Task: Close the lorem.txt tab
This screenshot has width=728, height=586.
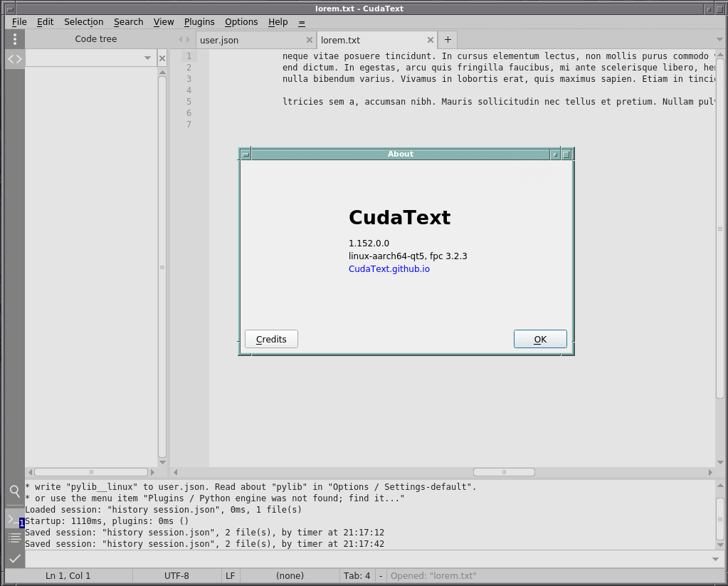Action: [x=430, y=41]
